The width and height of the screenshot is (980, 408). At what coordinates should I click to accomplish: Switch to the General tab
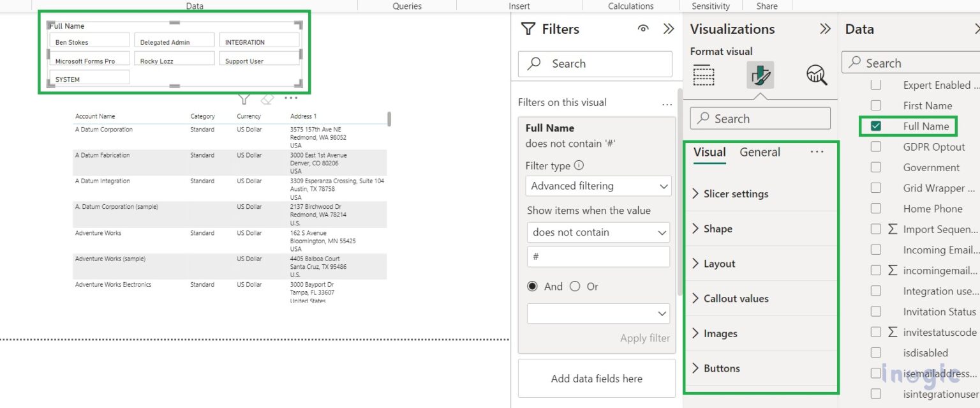click(x=759, y=152)
